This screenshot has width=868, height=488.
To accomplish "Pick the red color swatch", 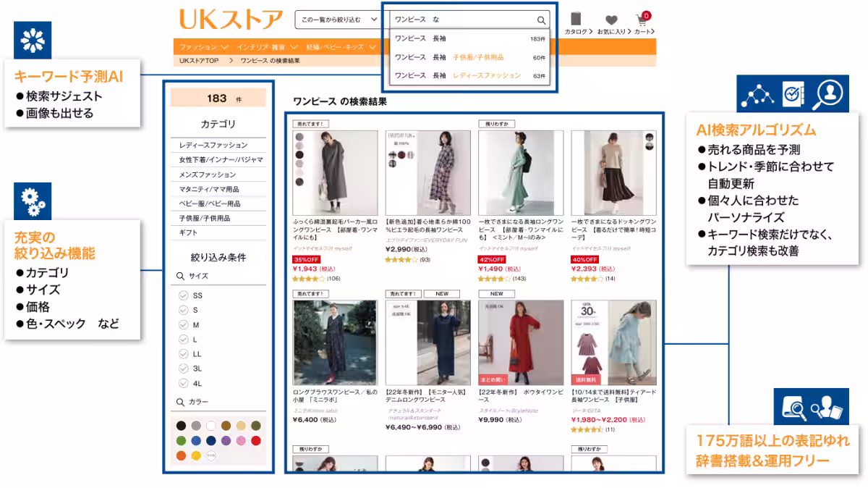I will pos(256,440).
